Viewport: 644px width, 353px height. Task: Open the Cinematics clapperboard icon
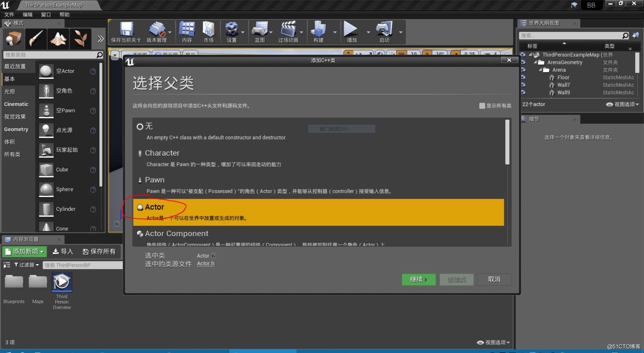288,30
